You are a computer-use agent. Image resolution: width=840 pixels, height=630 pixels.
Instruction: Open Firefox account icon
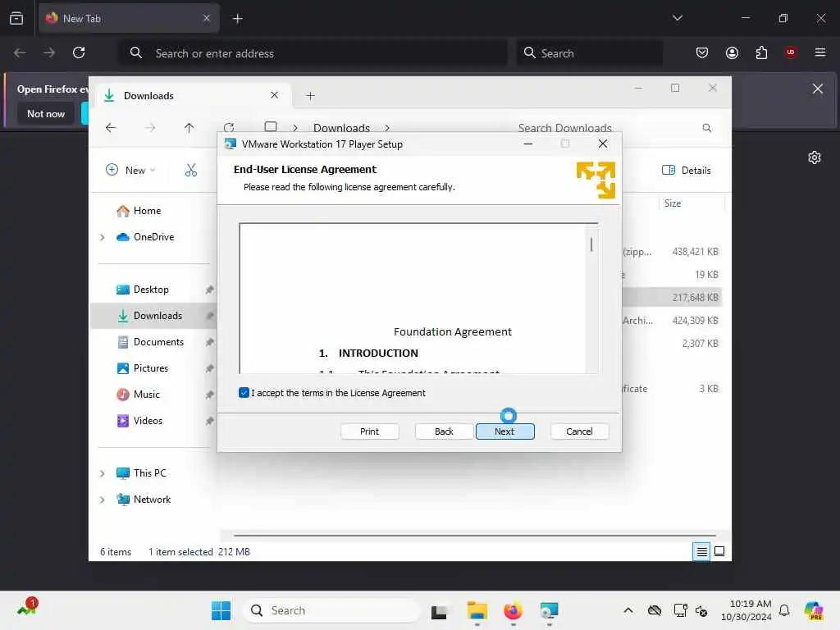[x=732, y=52]
